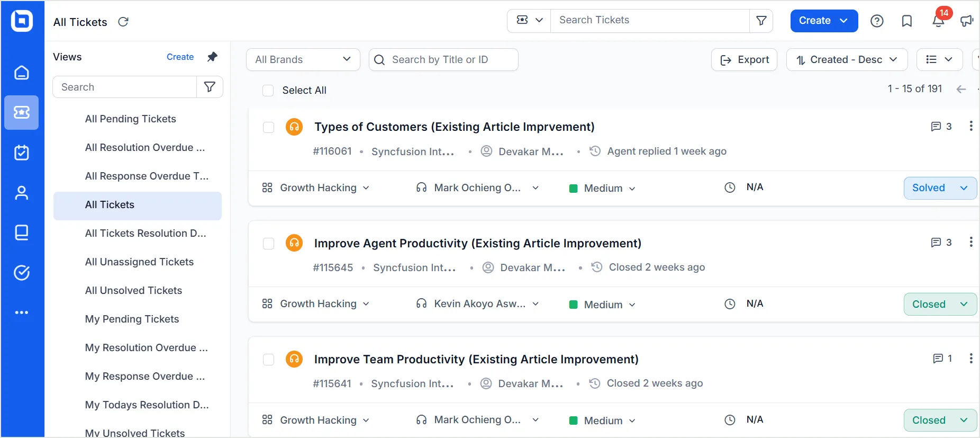Screen dimensions: 980x438
Task: Open notifications bell with 14 badge
Action: tap(938, 21)
